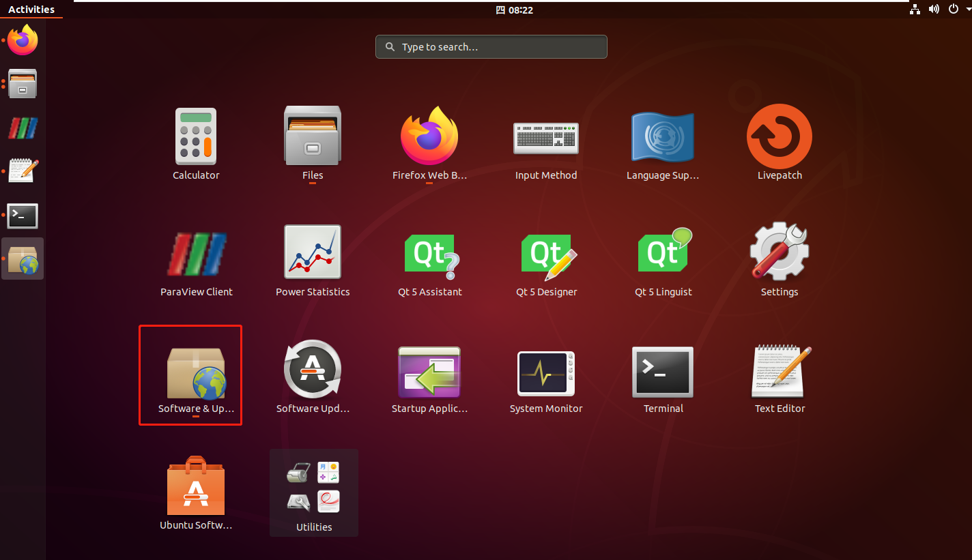The image size is (972, 560).
Task: Launch Text Editor from the grid
Action: click(x=780, y=377)
